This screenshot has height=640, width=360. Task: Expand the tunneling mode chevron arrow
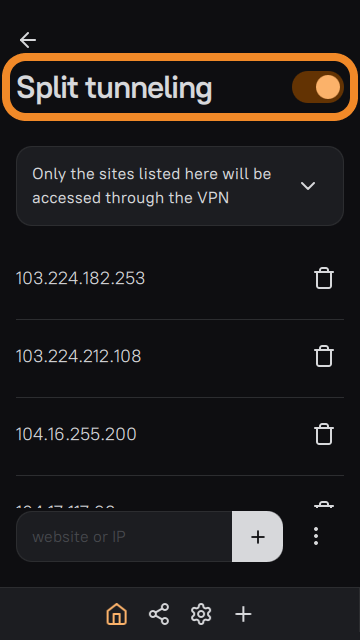click(x=308, y=186)
